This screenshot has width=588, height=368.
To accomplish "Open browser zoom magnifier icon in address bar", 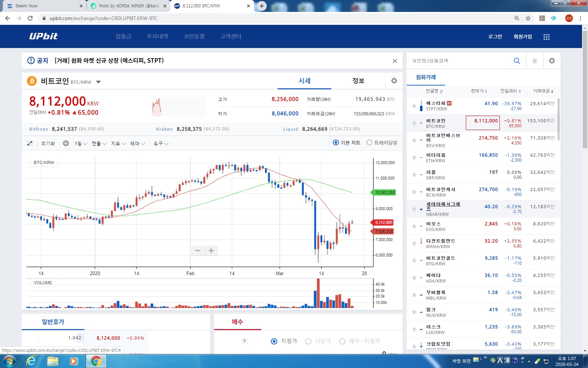I will [517, 18].
